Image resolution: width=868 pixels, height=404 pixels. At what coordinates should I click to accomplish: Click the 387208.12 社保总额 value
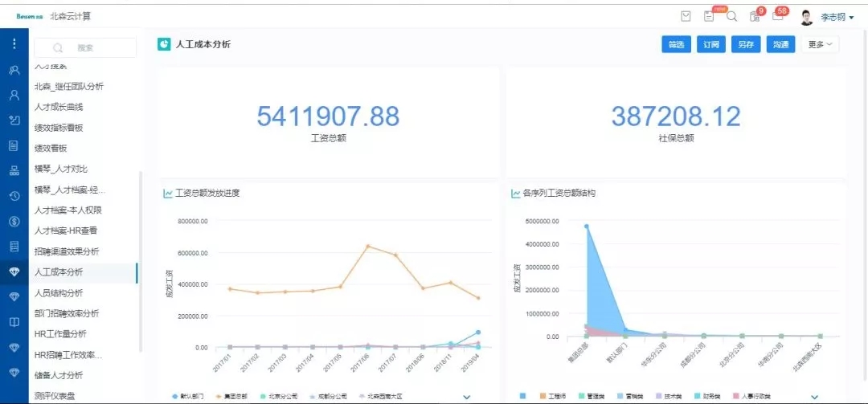click(676, 116)
